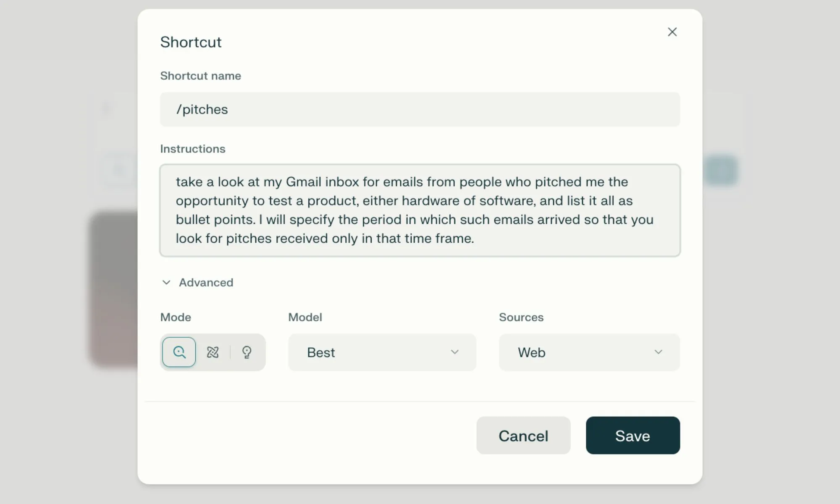Click the "Shortcut" dialog title

tap(191, 42)
